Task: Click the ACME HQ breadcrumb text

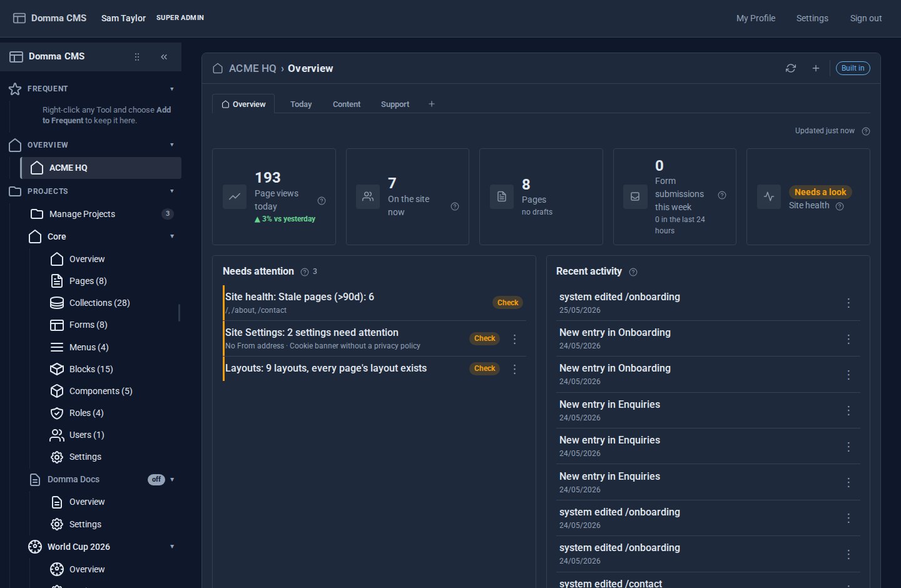Action: click(252, 68)
